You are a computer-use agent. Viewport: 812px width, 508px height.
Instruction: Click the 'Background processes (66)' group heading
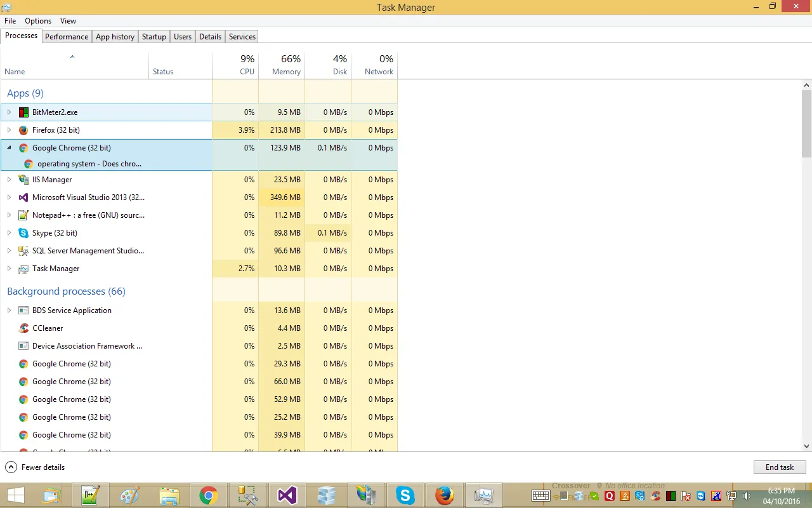(x=67, y=291)
